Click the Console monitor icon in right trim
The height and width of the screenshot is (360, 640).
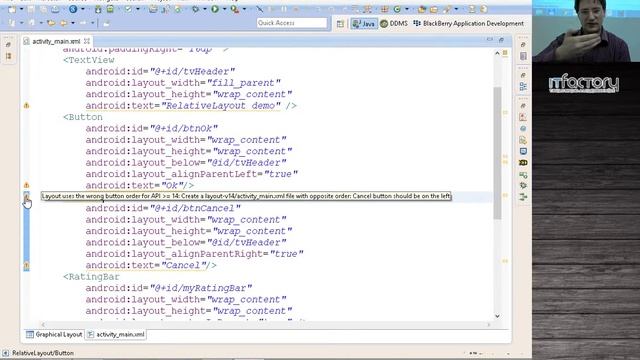click(523, 151)
